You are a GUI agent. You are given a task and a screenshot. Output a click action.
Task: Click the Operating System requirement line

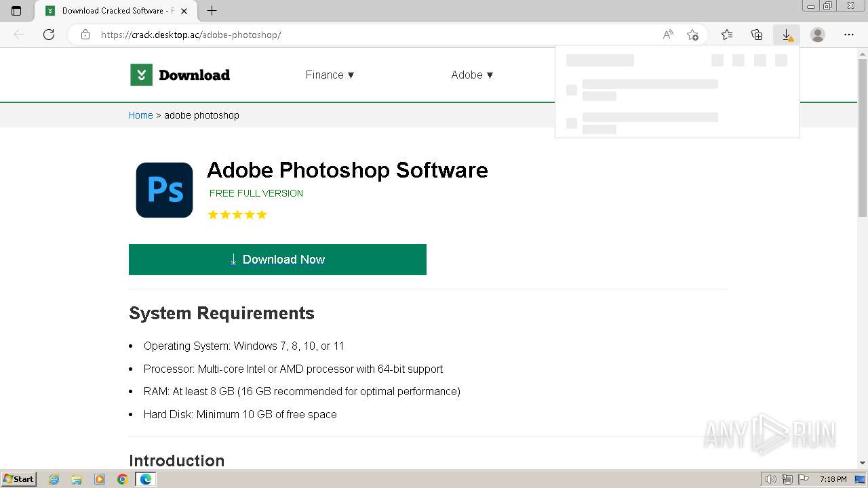tap(244, 346)
